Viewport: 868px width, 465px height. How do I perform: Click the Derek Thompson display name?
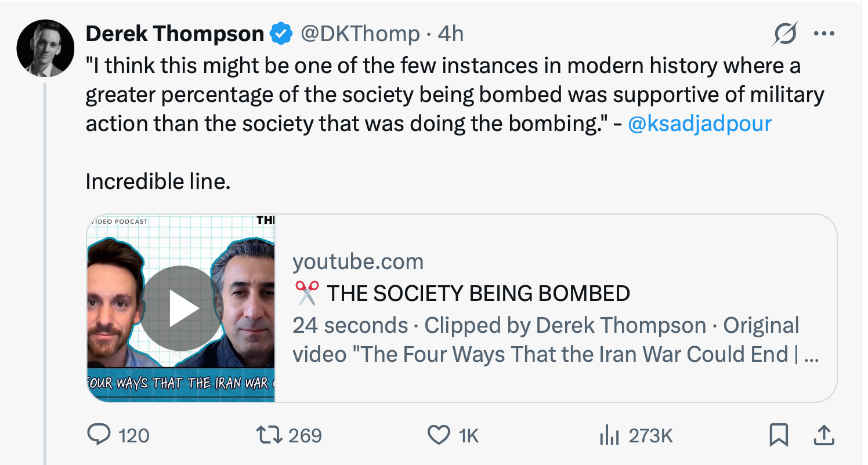point(175,34)
